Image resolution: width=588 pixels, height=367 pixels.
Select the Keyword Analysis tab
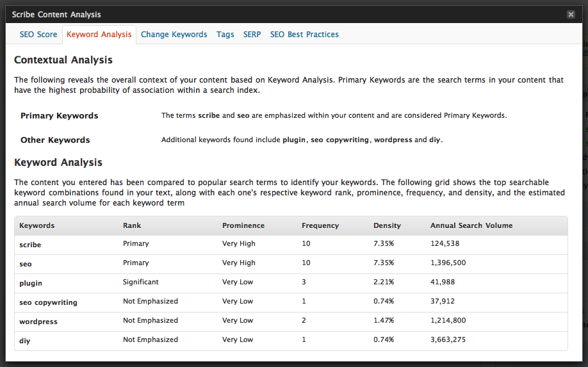pos(99,35)
